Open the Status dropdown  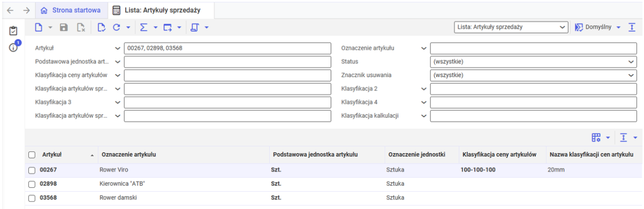click(533, 62)
